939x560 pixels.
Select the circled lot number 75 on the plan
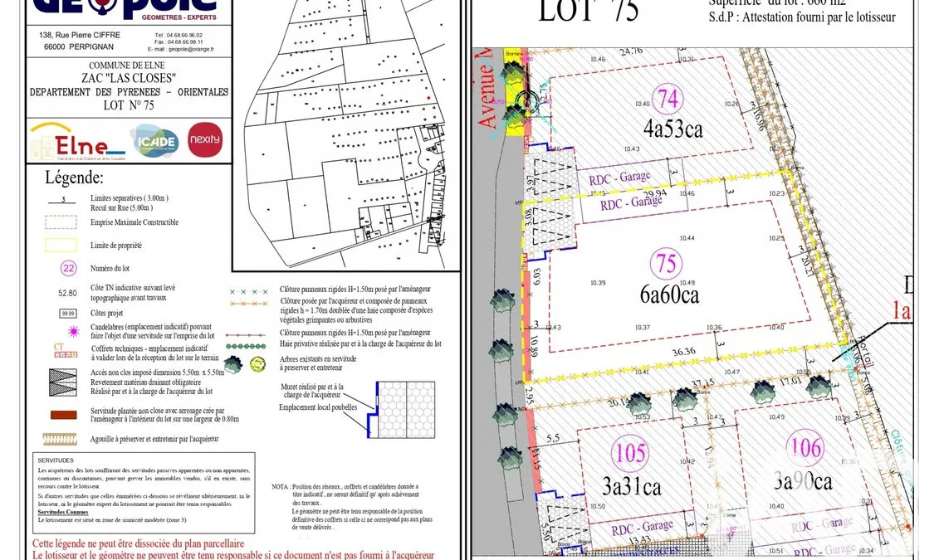666,263
